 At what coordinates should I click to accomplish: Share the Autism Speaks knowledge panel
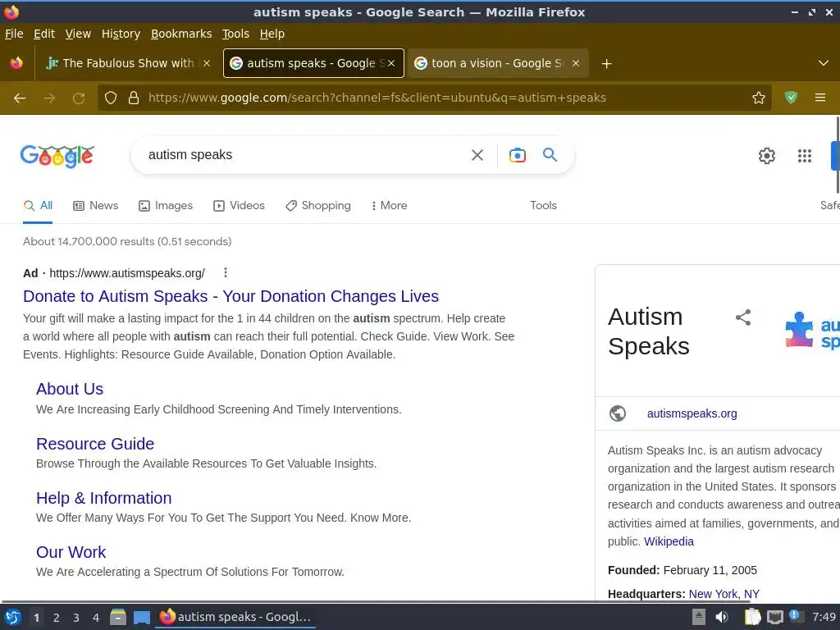click(743, 317)
